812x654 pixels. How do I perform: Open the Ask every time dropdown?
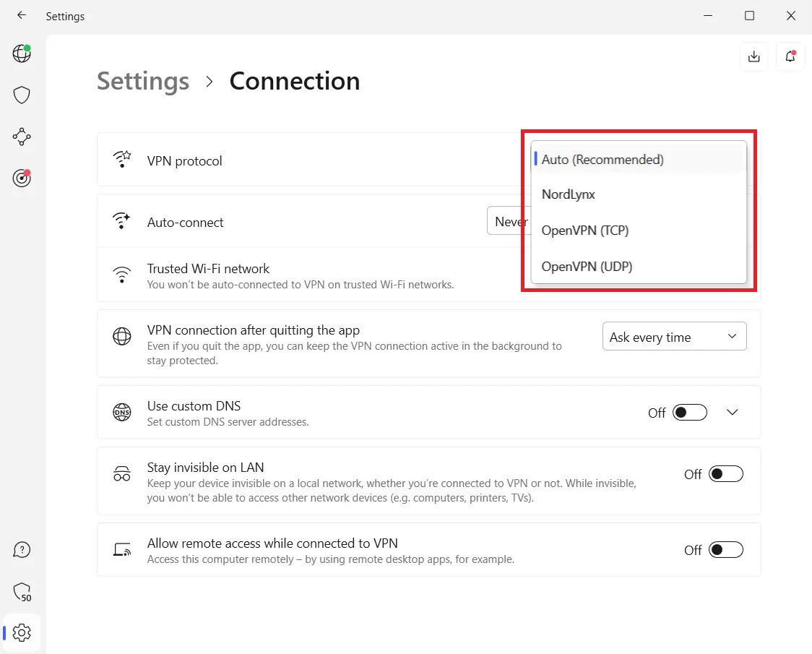point(674,336)
